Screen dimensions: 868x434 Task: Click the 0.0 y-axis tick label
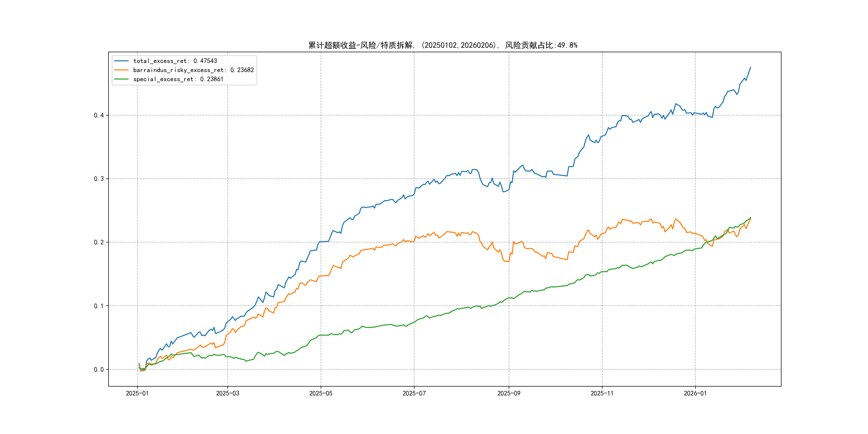coord(99,369)
